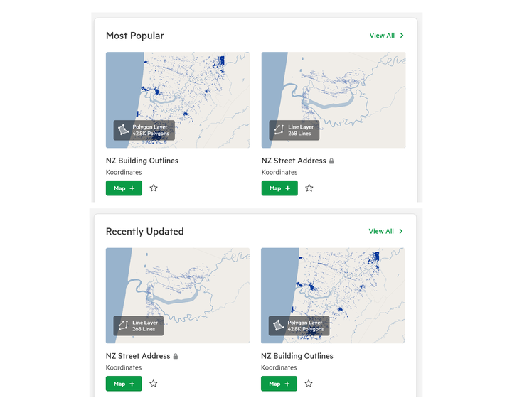Click polygon layer icon in Recently Updated thumbnail

278,325
